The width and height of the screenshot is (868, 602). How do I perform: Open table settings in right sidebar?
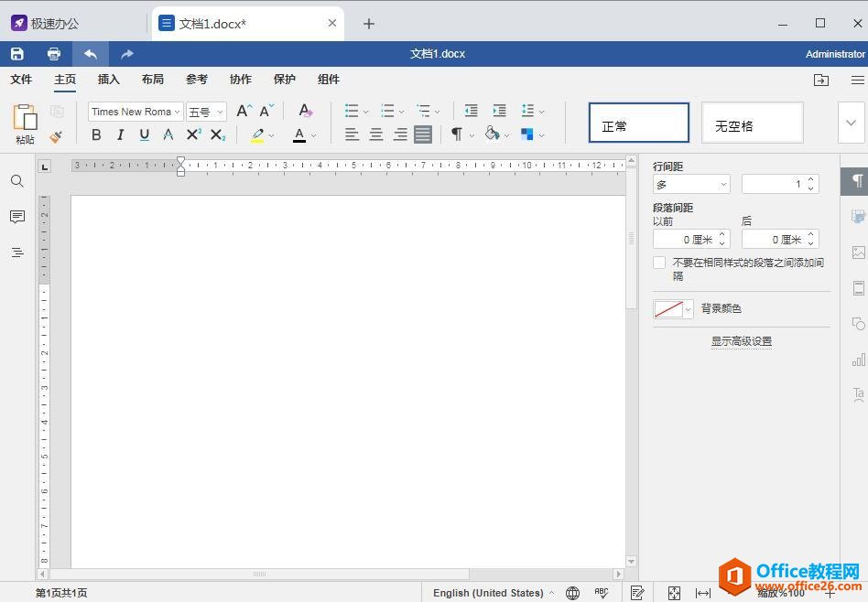coord(859,216)
